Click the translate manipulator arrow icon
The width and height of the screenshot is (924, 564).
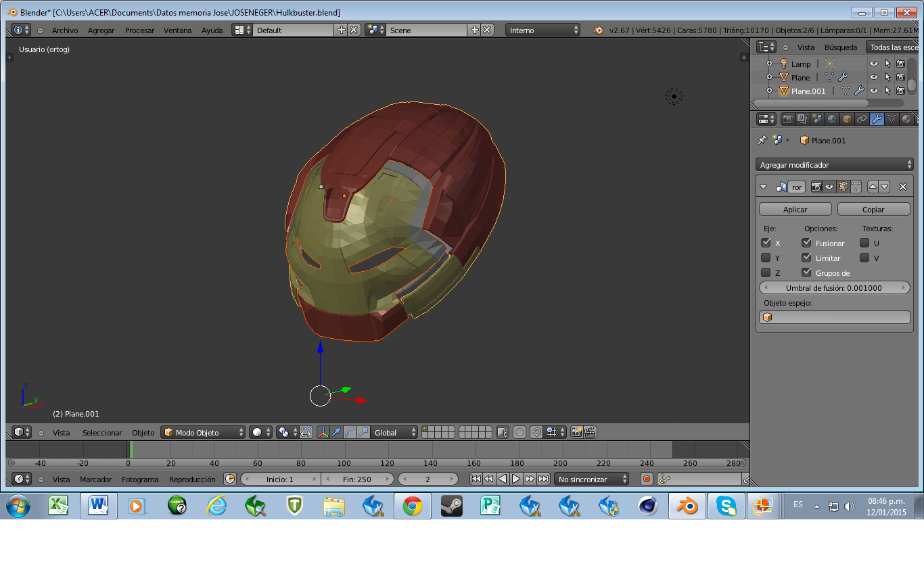click(x=336, y=432)
